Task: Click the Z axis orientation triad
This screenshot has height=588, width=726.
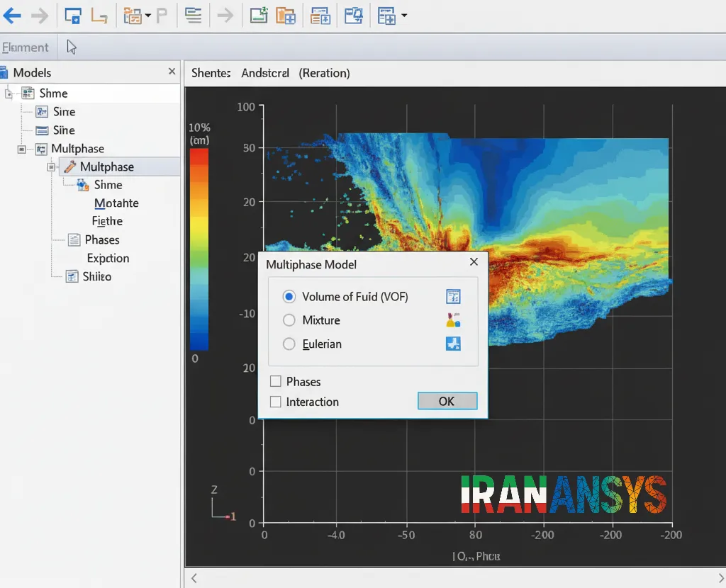Action: (222, 503)
